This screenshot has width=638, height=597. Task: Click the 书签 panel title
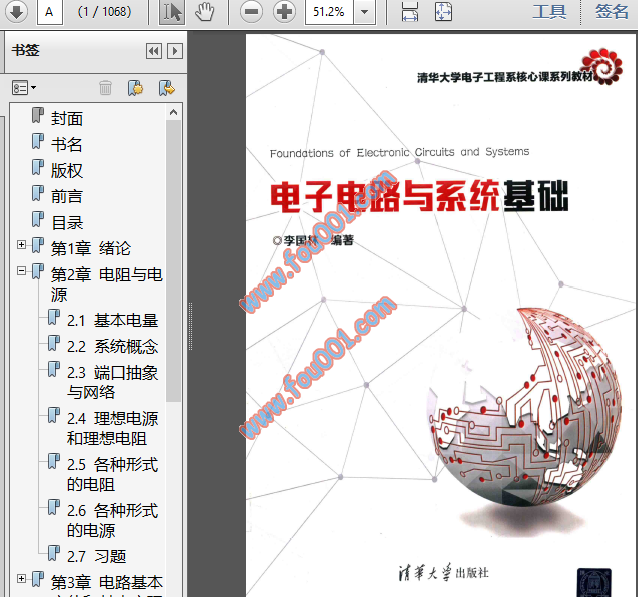click(x=25, y=50)
